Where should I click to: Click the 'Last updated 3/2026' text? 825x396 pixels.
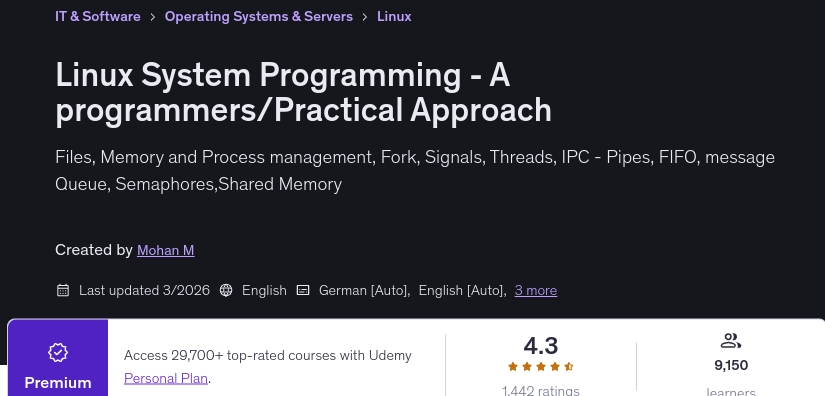(144, 290)
